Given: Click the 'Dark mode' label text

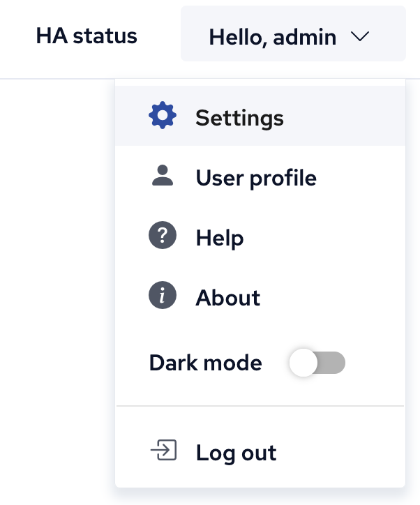Looking at the screenshot, I should 205,363.
